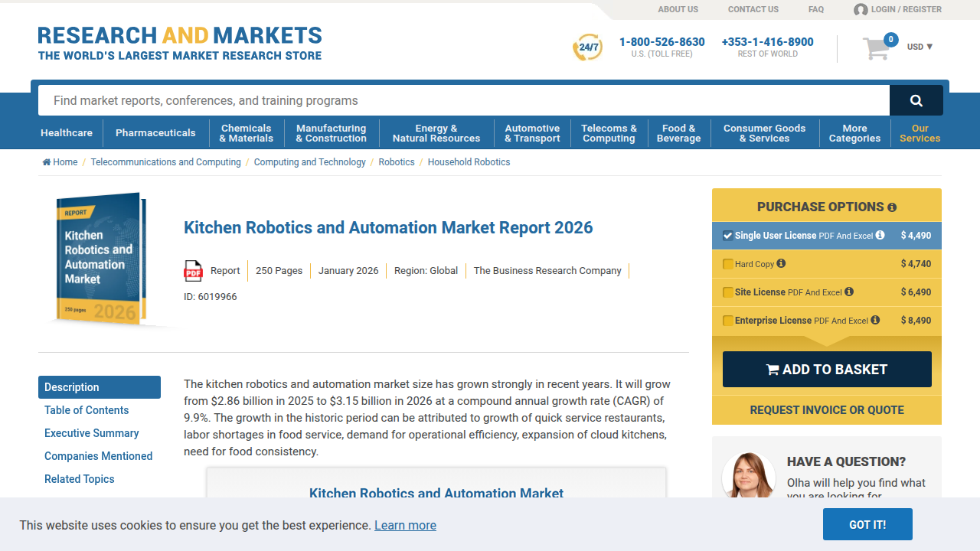Click the PDF file icon

193,271
